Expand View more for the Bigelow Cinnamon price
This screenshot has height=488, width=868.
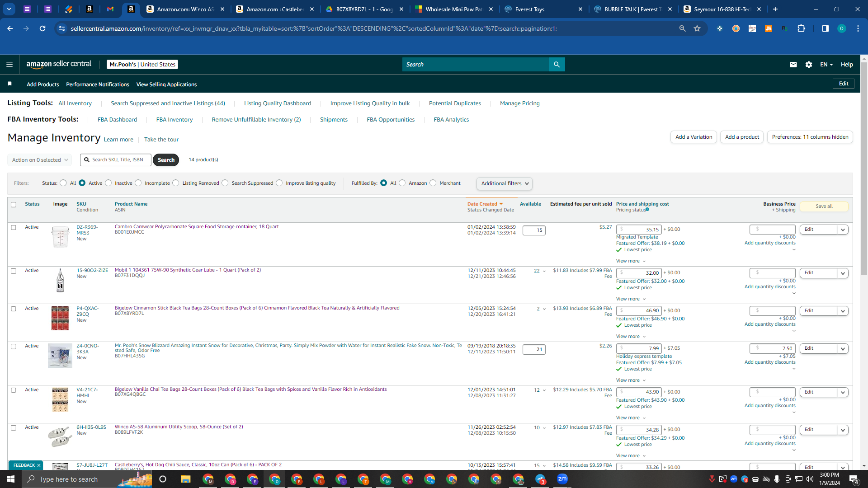[x=631, y=337]
